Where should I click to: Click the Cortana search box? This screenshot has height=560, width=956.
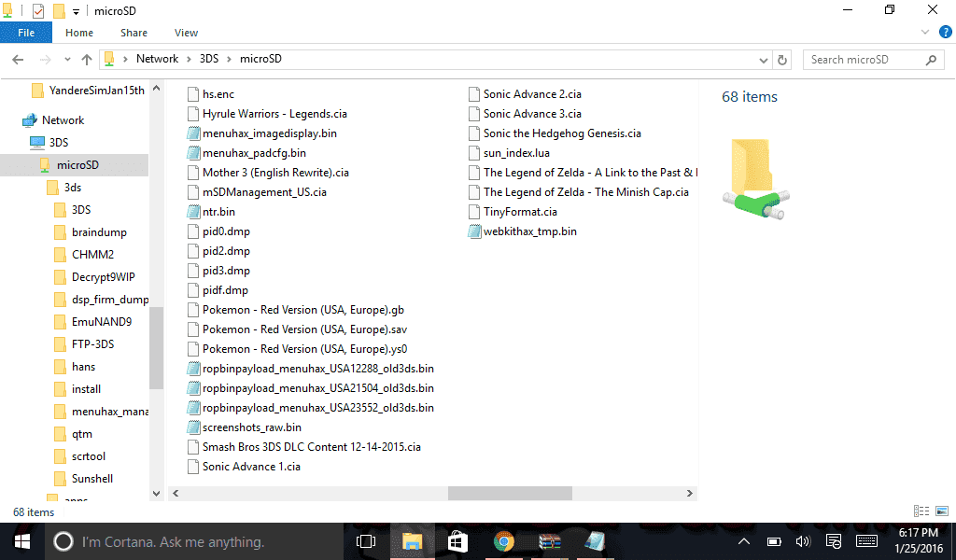194,541
